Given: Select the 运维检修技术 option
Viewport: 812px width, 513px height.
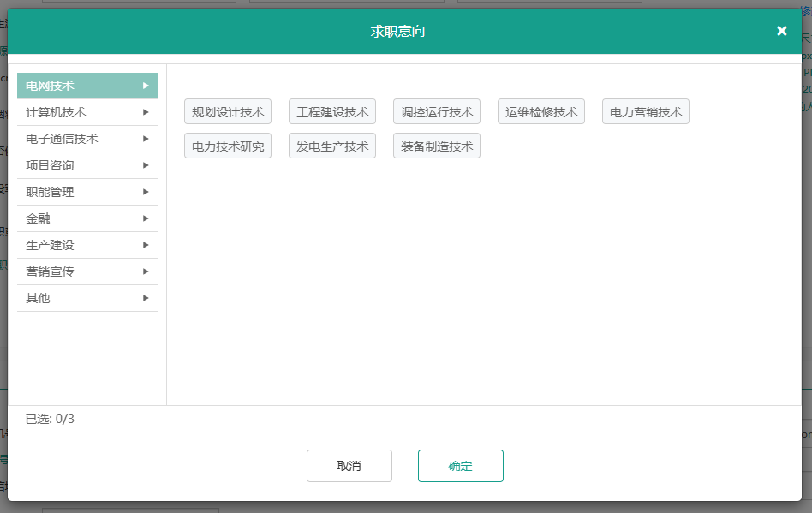Looking at the screenshot, I should [540, 111].
